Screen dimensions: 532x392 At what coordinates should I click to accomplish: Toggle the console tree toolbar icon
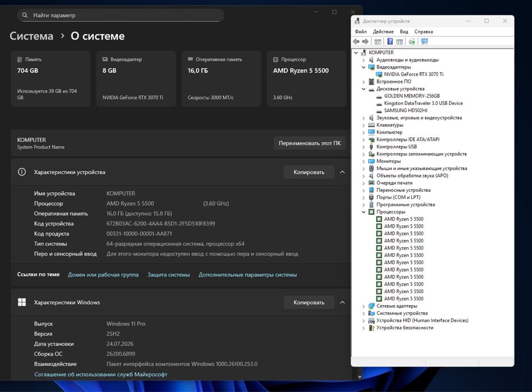pyautogui.click(x=378, y=41)
